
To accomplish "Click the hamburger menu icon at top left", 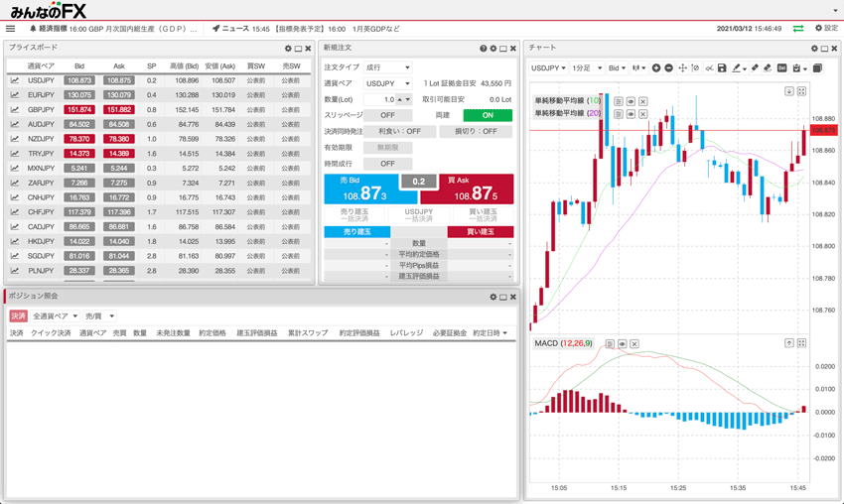I will pos(11,29).
